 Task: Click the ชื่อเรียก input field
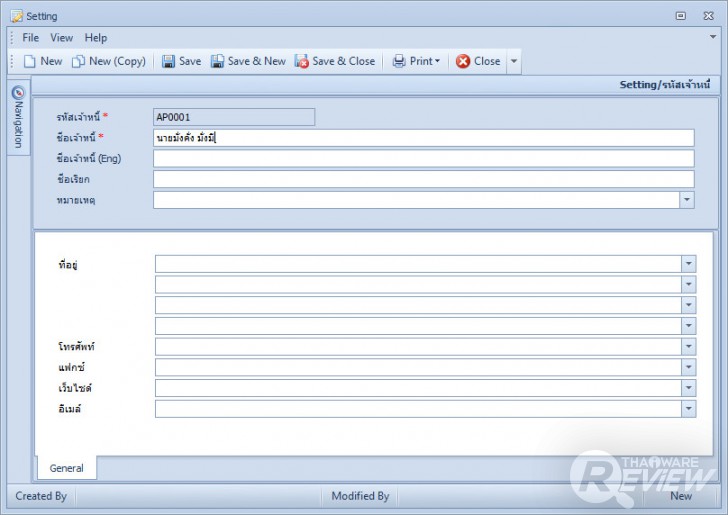424,179
